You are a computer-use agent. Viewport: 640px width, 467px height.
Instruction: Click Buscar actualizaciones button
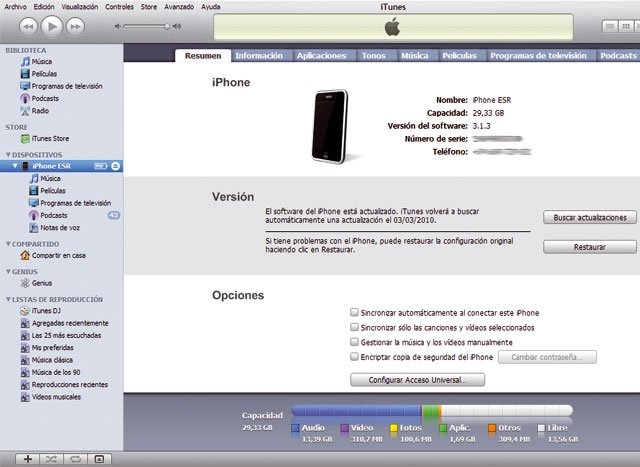tap(590, 218)
